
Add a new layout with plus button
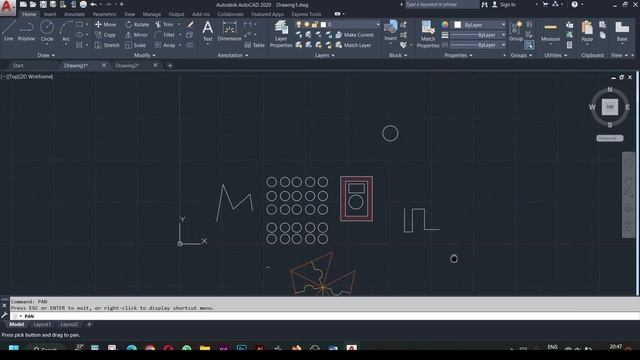[89, 324]
